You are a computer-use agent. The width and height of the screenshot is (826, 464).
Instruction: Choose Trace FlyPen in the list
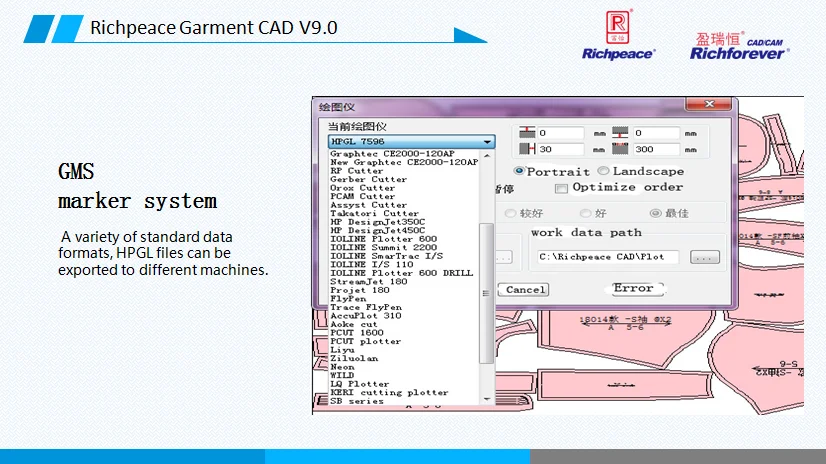tap(366, 307)
